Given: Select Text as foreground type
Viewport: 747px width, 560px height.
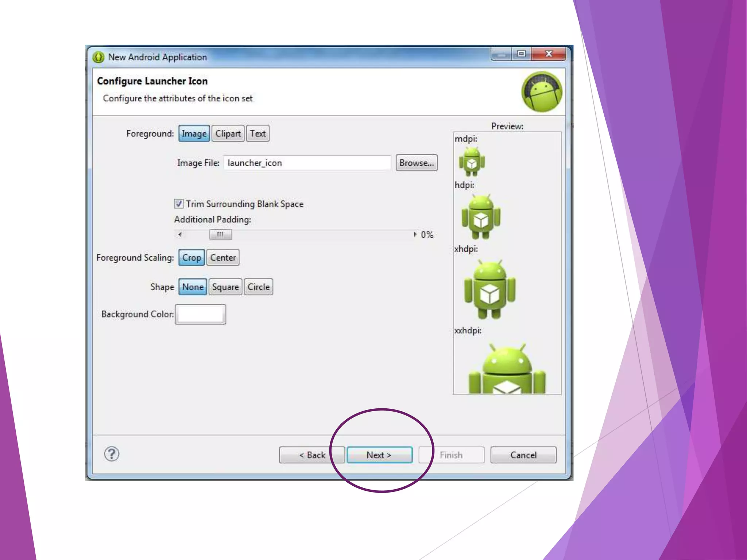Looking at the screenshot, I should point(258,134).
